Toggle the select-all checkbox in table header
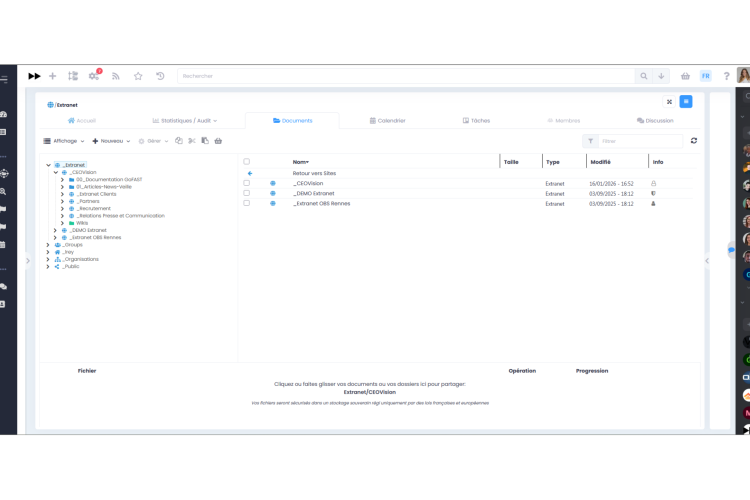 (247, 161)
